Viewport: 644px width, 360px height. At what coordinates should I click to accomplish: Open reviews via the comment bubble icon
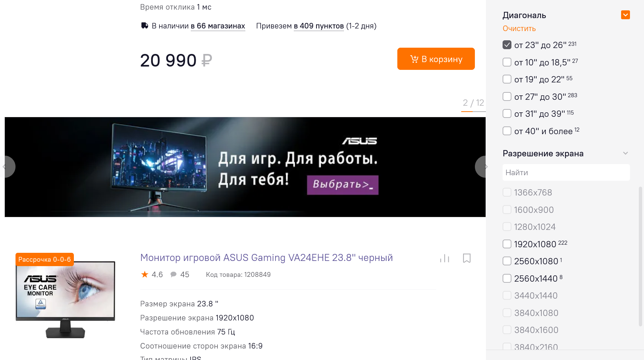tap(173, 274)
